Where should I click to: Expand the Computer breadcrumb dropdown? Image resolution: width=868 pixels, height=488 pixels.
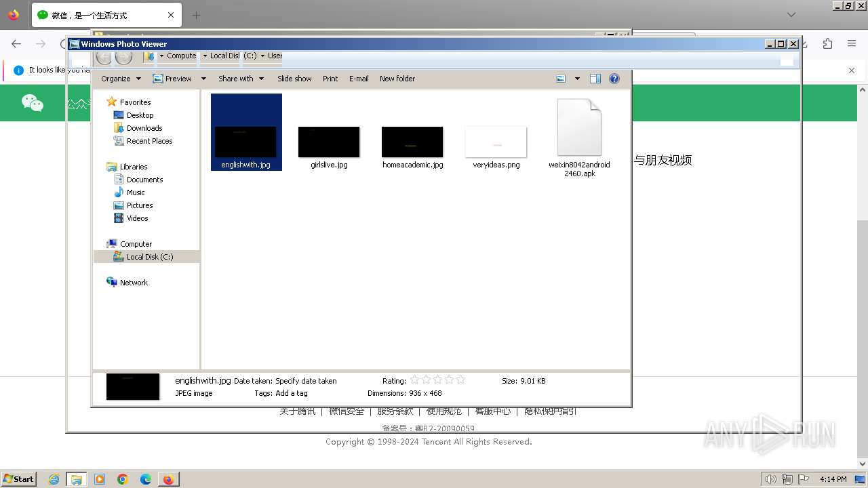coord(204,56)
